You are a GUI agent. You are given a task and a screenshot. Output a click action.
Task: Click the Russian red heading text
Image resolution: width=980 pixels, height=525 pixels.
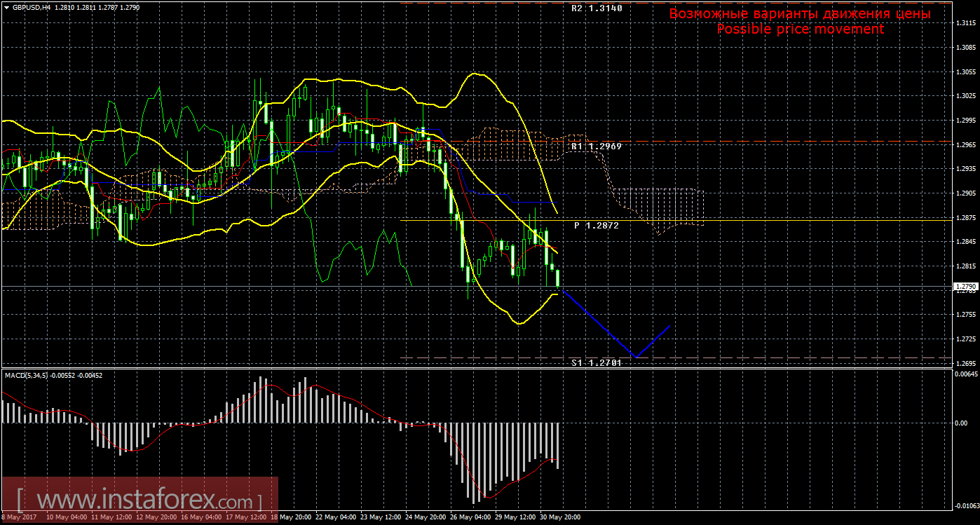(800, 13)
